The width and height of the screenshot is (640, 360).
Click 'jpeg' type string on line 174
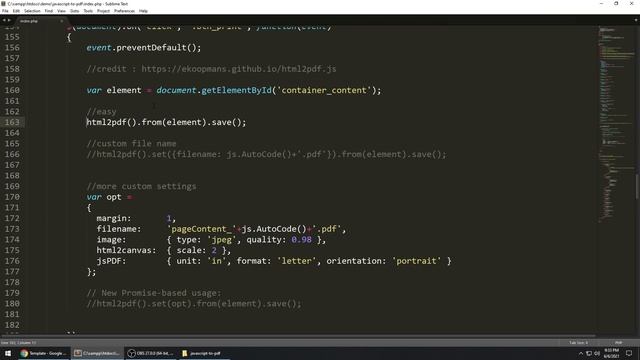click(222, 240)
